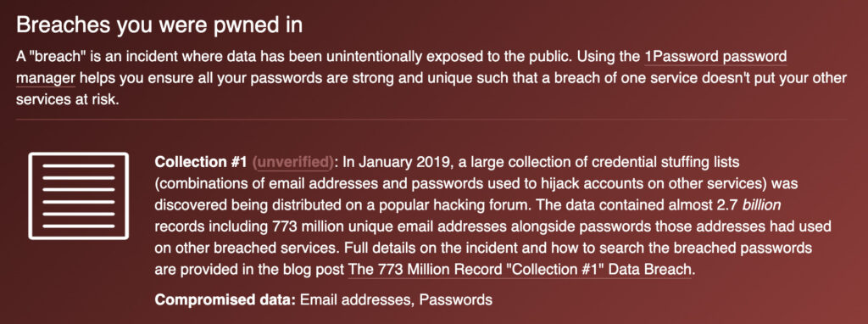
Task: Open the 1Password password link
Action: coord(715,58)
